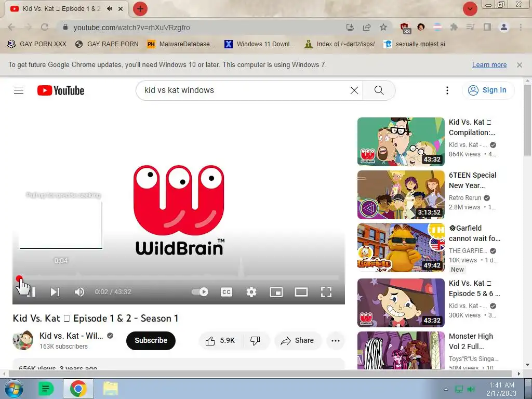The width and height of the screenshot is (532, 399).
Task: Click the horizontal scrollbar at bottom
Action: pos(260,374)
